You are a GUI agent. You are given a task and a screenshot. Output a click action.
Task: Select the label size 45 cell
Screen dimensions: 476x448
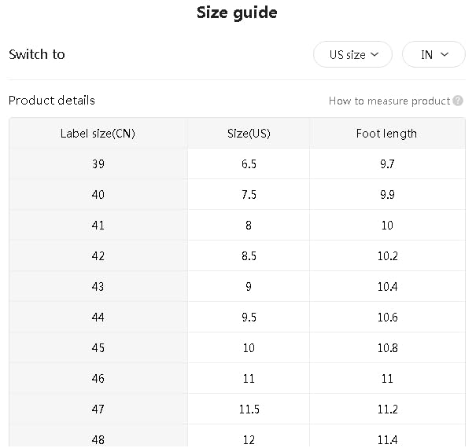tap(98, 347)
